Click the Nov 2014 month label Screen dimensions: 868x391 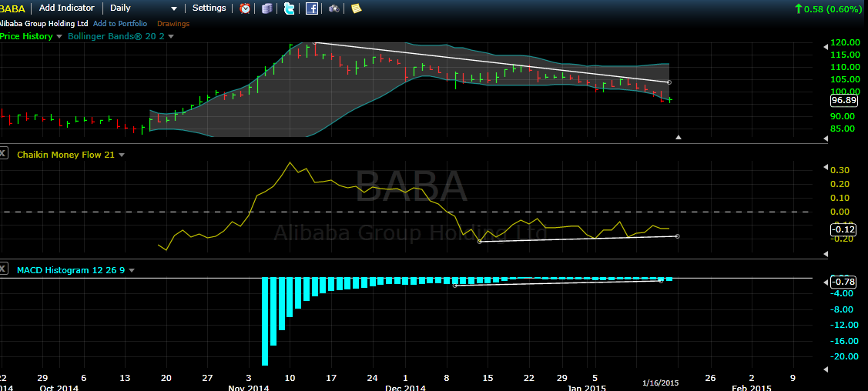pyautogui.click(x=249, y=388)
